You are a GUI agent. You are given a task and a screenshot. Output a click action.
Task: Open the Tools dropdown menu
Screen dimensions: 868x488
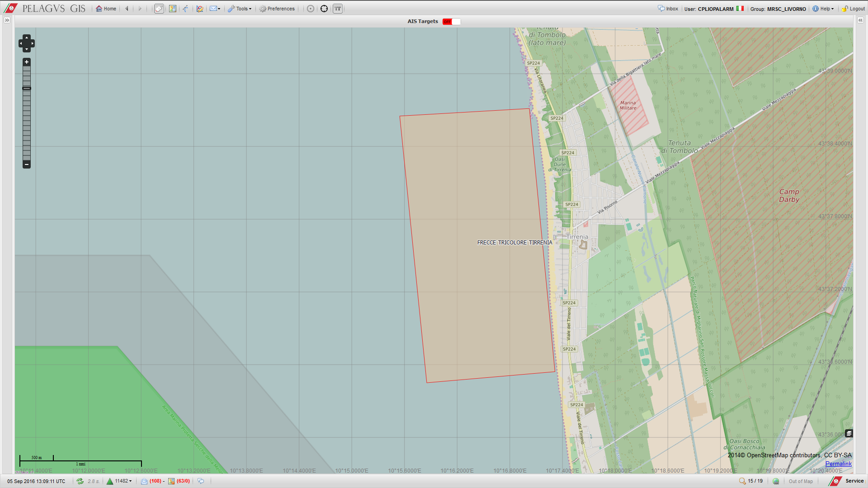(240, 9)
